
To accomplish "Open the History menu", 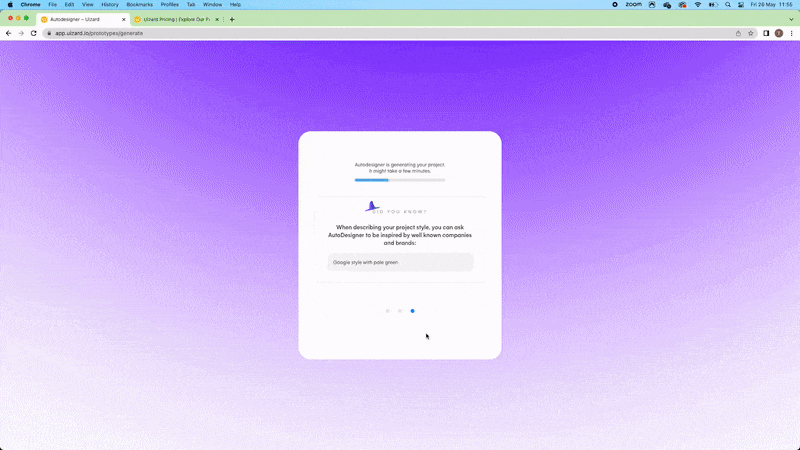I will click(110, 5).
